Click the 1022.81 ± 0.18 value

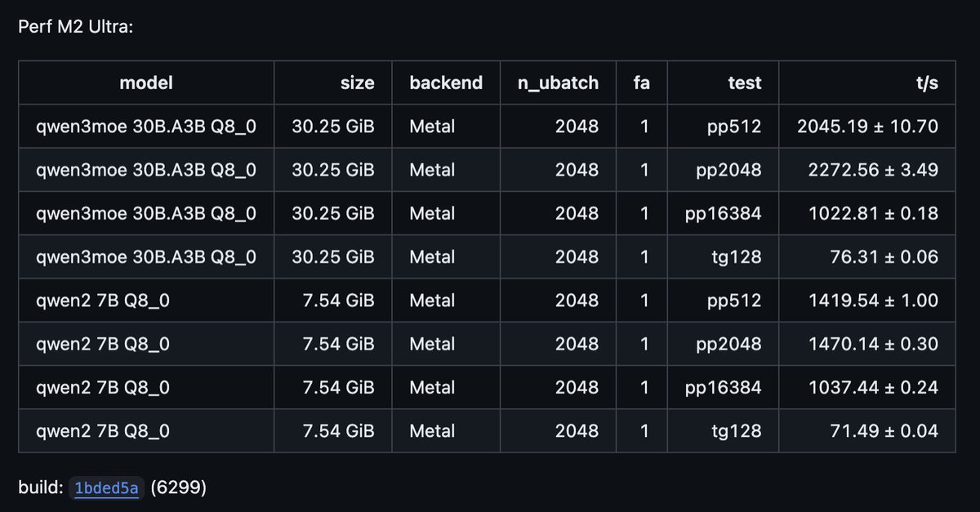tap(873, 214)
